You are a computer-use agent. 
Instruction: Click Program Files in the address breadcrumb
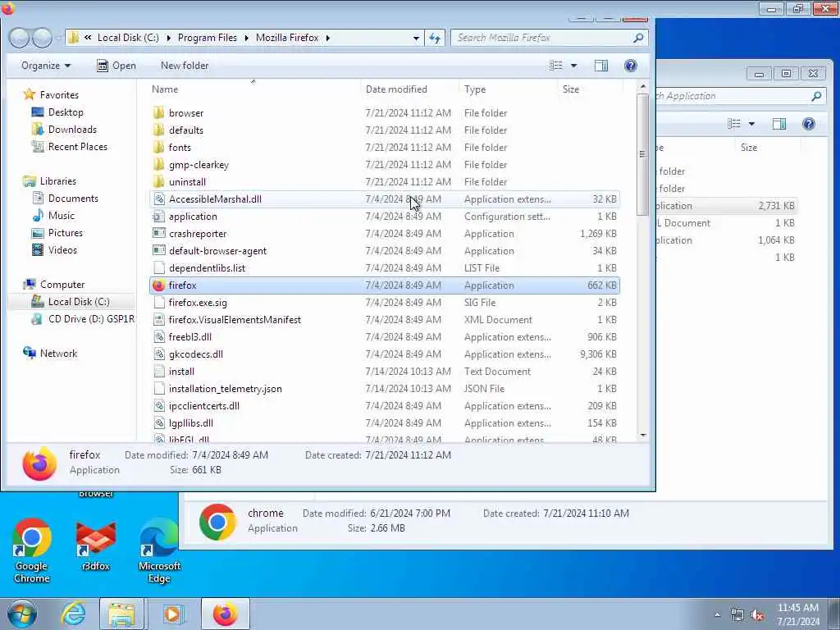(208, 38)
